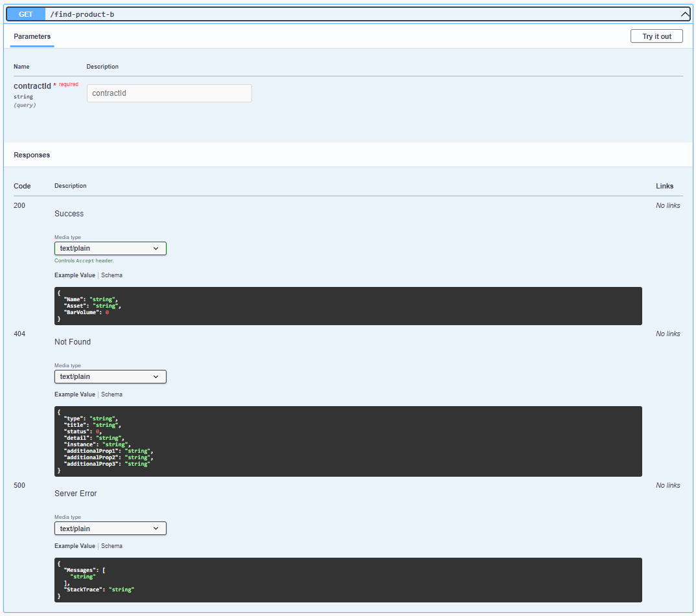View Schema for the 404 Not Found response
The height and width of the screenshot is (616, 696).
(111, 394)
